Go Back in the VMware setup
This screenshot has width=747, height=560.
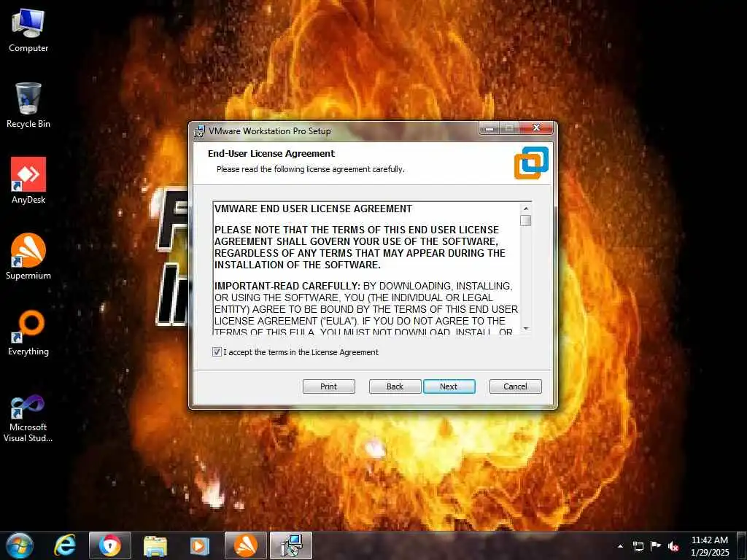coord(395,386)
